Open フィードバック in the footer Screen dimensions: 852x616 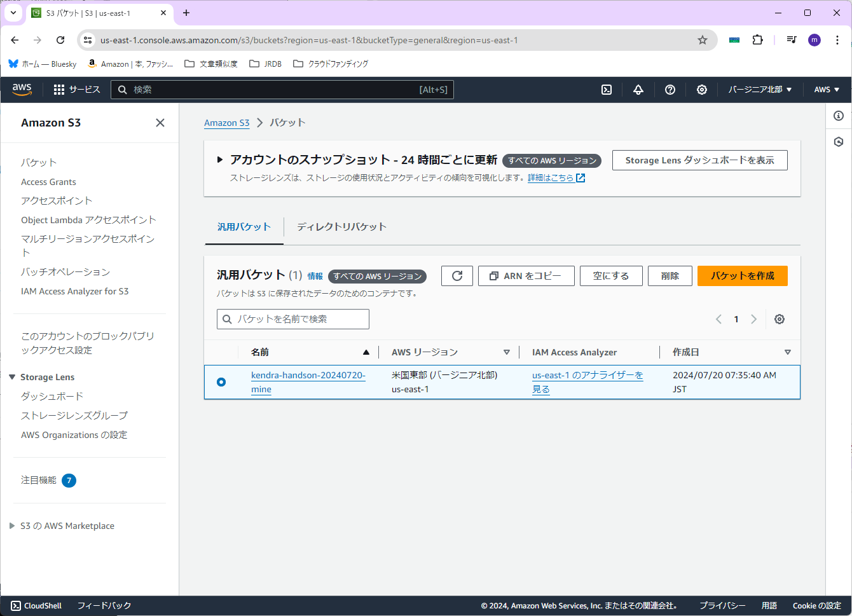[104, 606]
